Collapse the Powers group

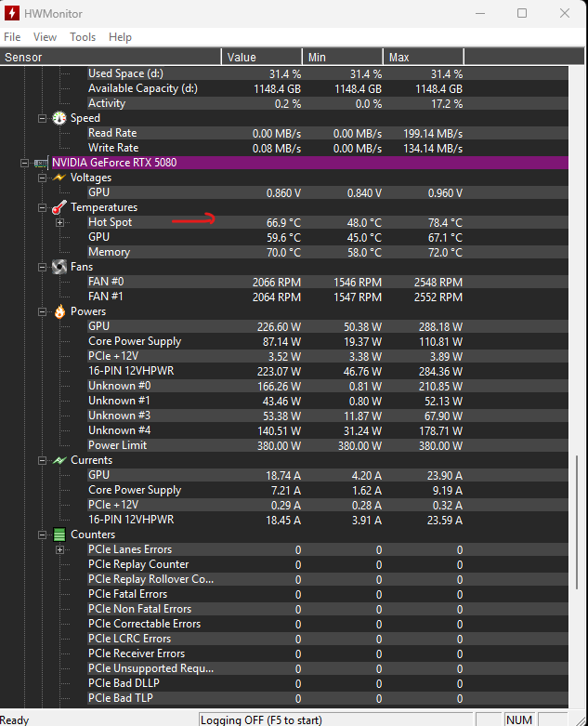coord(42,311)
